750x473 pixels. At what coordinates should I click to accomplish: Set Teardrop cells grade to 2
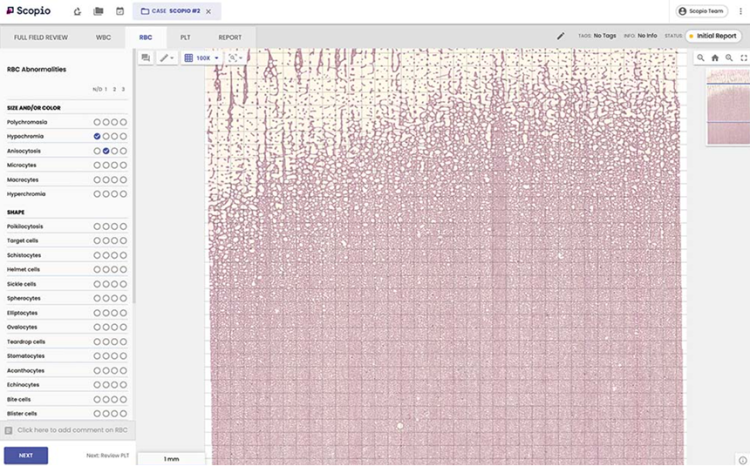pyautogui.click(x=115, y=341)
